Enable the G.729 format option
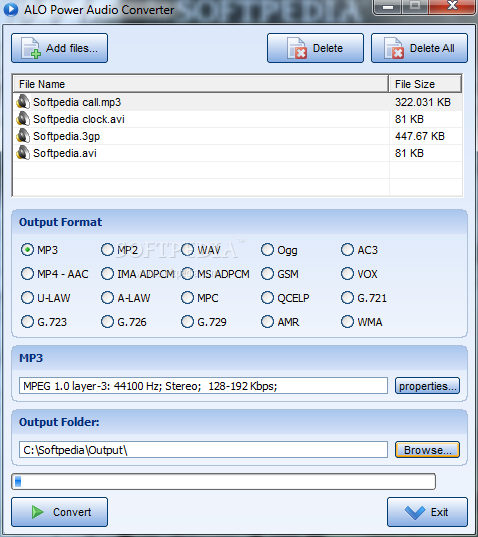478x537 pixels. [x=204, y=322]
